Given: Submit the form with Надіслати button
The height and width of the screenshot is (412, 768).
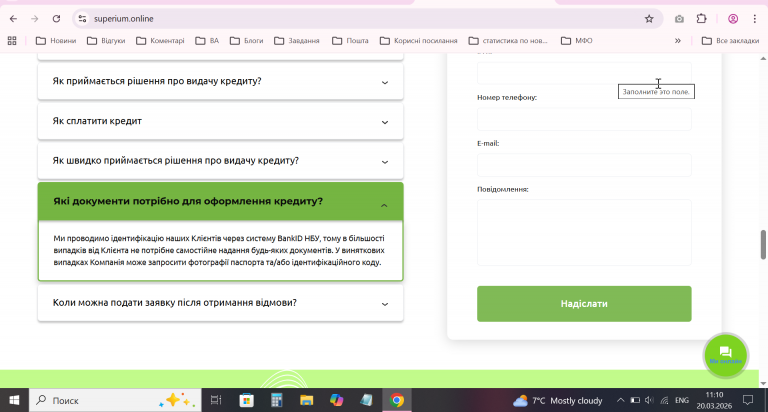Looking at the screenshot, I should point(584,304).
